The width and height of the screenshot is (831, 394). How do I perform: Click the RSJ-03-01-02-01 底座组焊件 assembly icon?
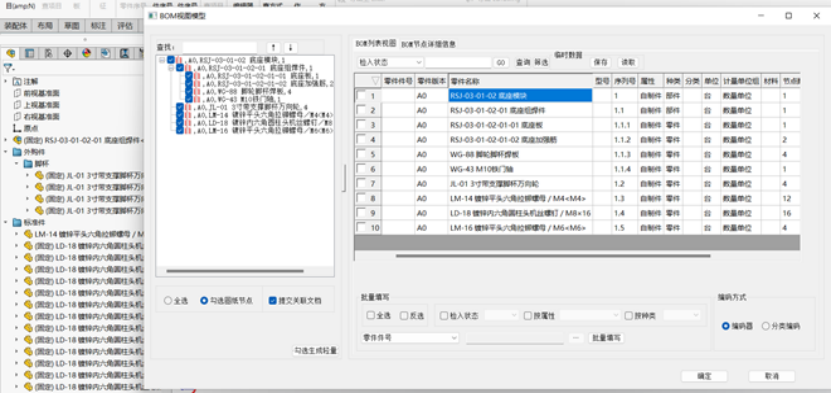point(17,140)
